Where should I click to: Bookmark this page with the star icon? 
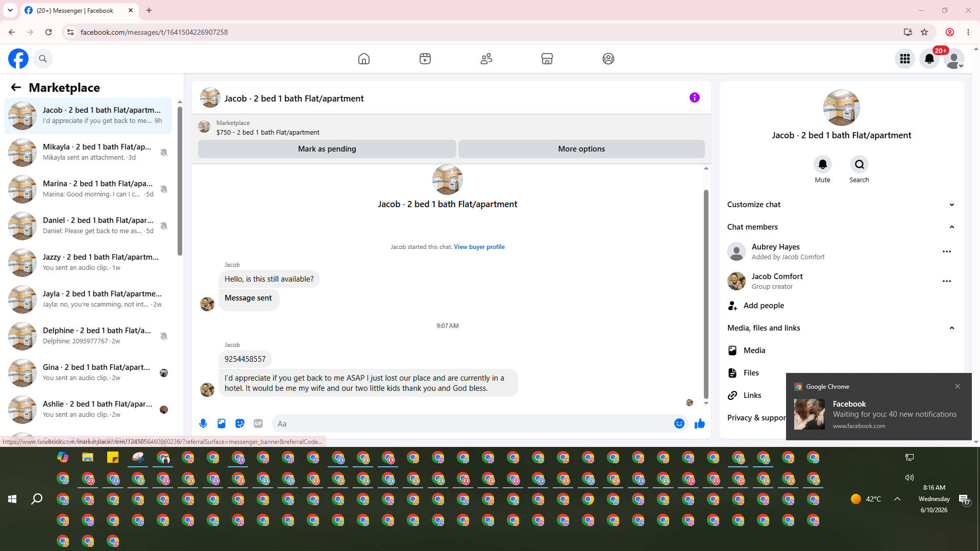(924, 32)
